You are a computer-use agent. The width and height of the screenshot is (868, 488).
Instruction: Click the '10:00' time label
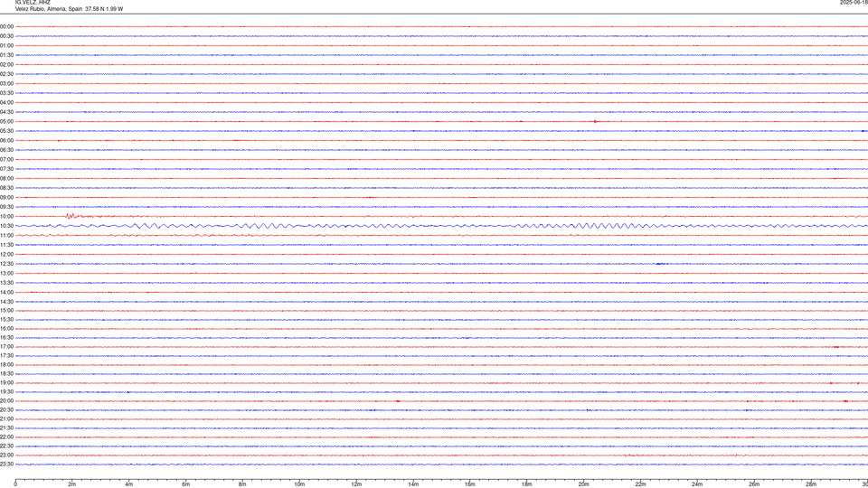click(6, 217)
